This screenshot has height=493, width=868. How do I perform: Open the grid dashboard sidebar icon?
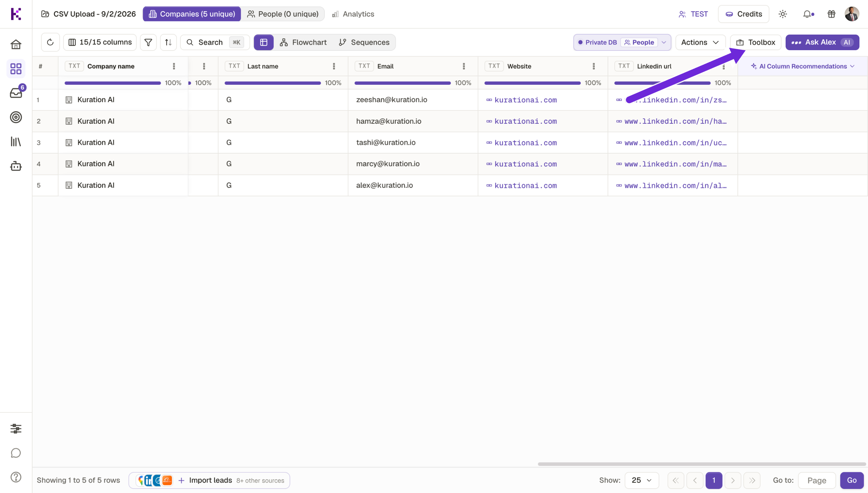point(16,69)
